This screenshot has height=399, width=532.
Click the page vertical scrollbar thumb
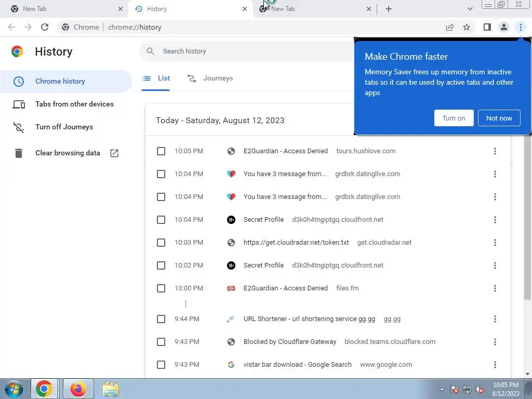[x=528, y=217]
